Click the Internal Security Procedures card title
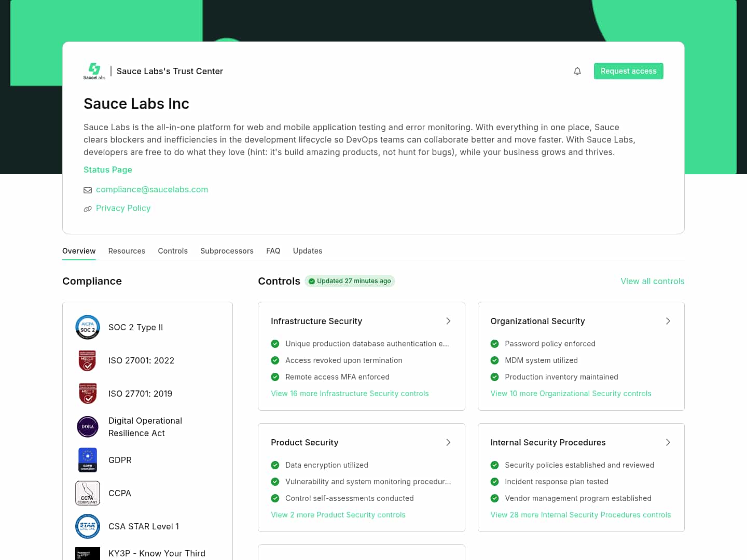The width and height of the screenshot is (747, 560). click(548, 442)
